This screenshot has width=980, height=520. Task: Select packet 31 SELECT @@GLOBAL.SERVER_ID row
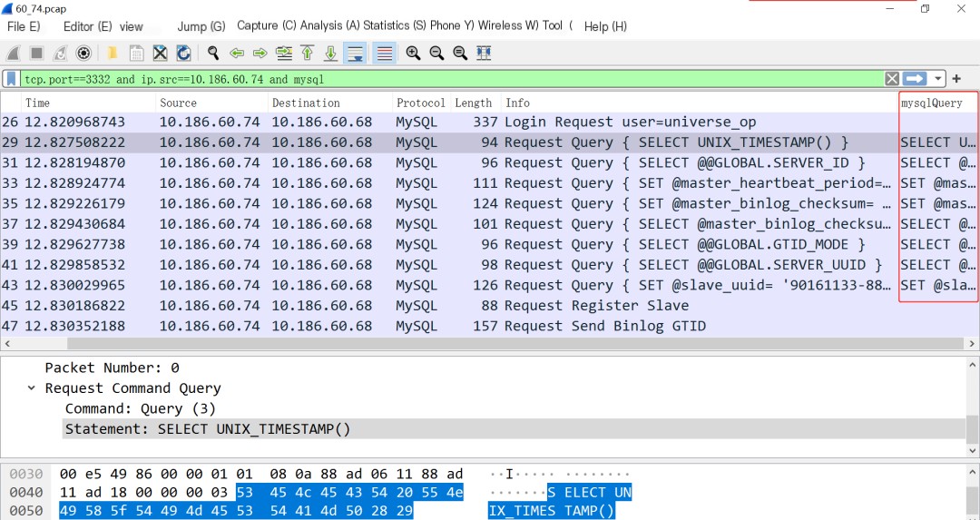[x=489, y=162]
